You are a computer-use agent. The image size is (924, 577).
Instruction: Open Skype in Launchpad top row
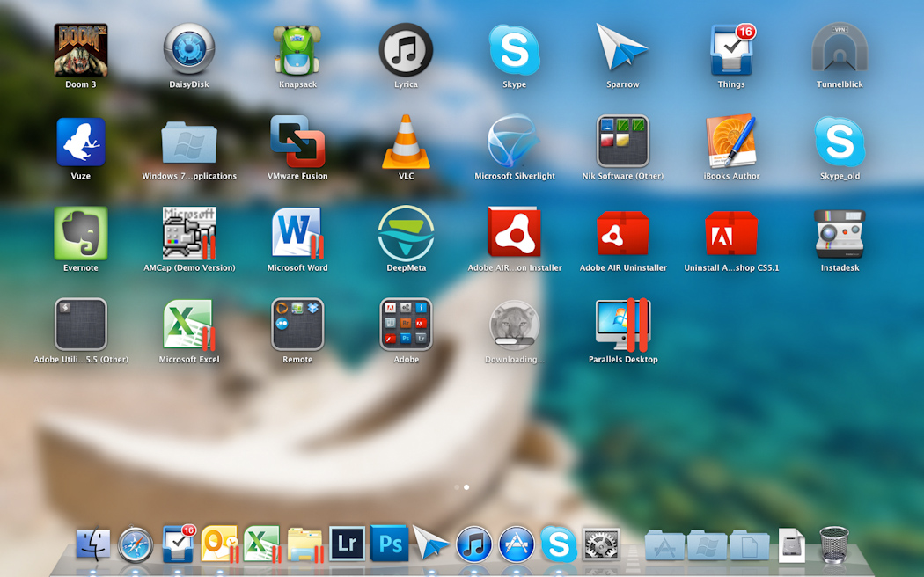click(x=514, y=51)
